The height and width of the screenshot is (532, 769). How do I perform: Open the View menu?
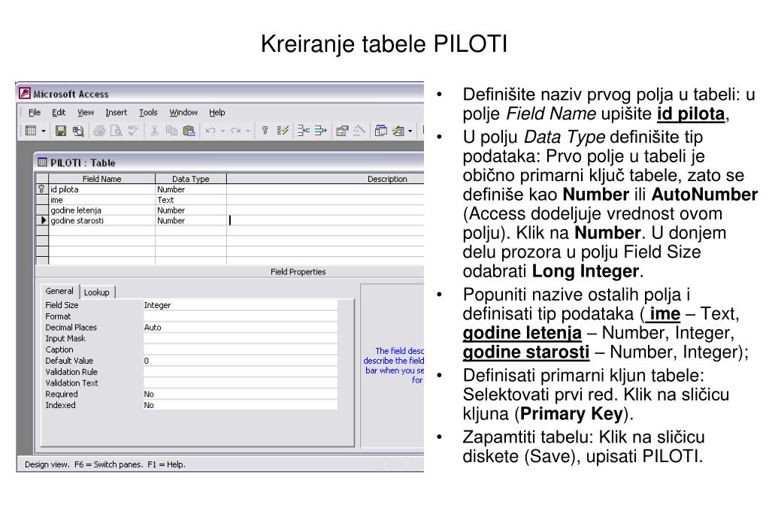pos(86,112)
